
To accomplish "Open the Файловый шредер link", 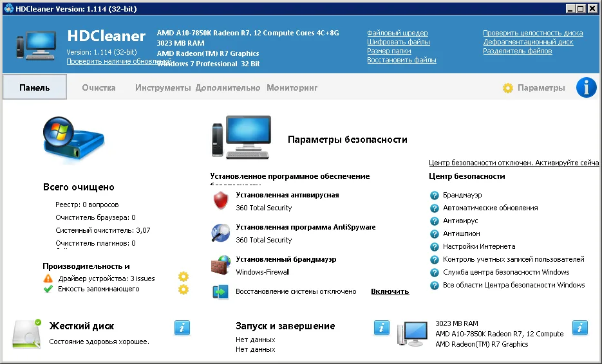I will (397, 33).
